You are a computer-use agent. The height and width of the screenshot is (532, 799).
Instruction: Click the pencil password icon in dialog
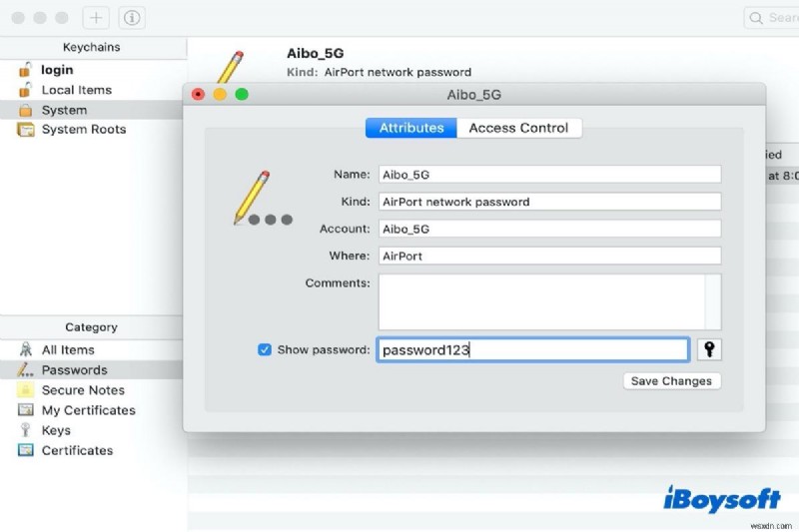263,198
